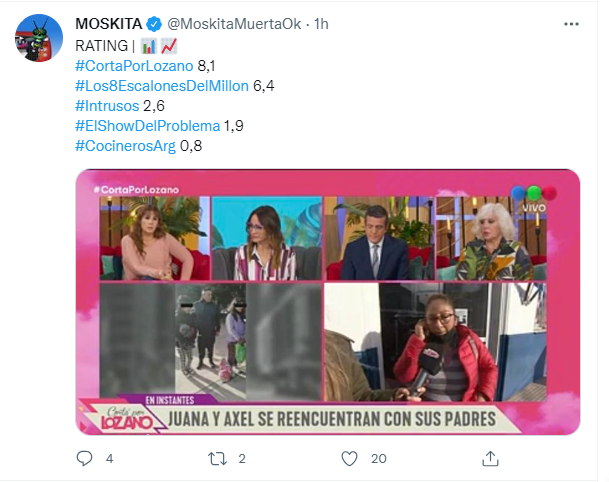Enlarge the Cortá por Lozano TV screenshot
609x482 pixels.
328,302
